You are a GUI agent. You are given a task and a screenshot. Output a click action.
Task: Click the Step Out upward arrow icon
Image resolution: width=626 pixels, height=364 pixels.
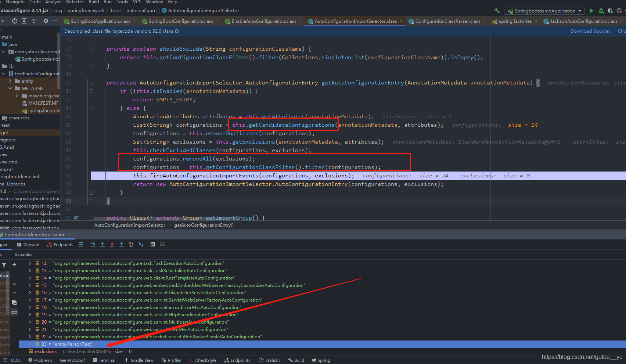(122, 244)
